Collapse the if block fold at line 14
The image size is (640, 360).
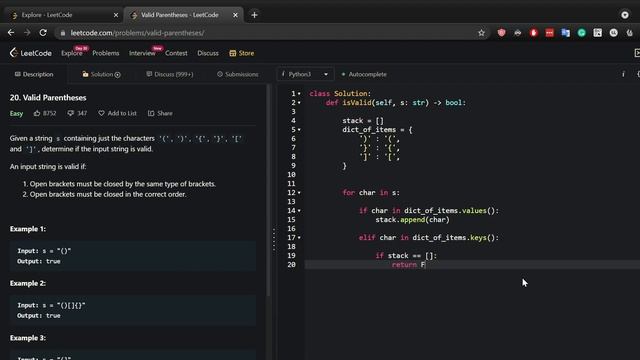tap(299, 211)
